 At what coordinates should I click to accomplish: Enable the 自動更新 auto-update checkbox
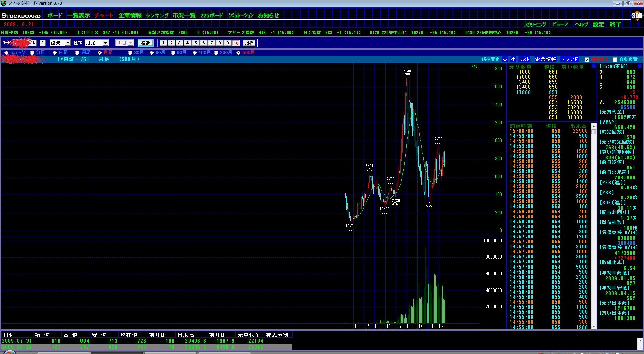tap(615, 60)
